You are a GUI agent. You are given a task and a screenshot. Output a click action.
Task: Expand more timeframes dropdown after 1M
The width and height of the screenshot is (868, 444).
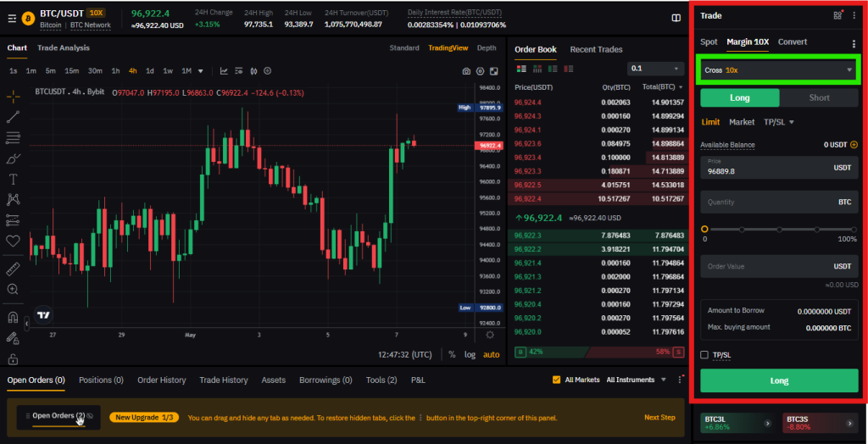[200, 71]
